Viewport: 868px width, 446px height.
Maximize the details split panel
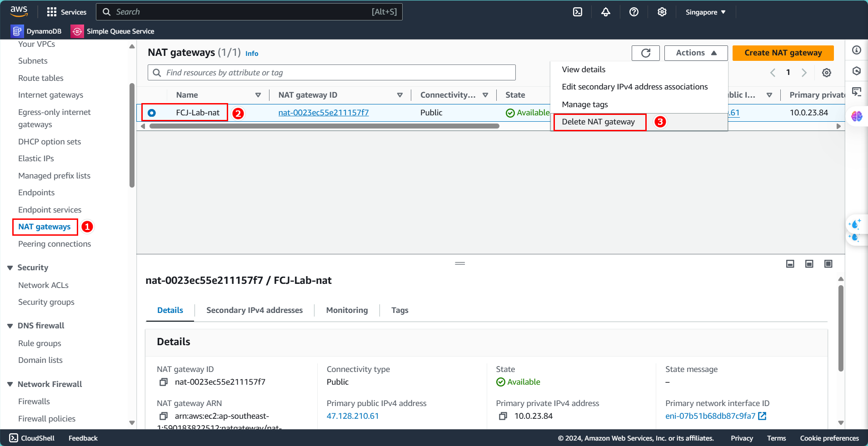pyautogui.click(x=828, y=264)
